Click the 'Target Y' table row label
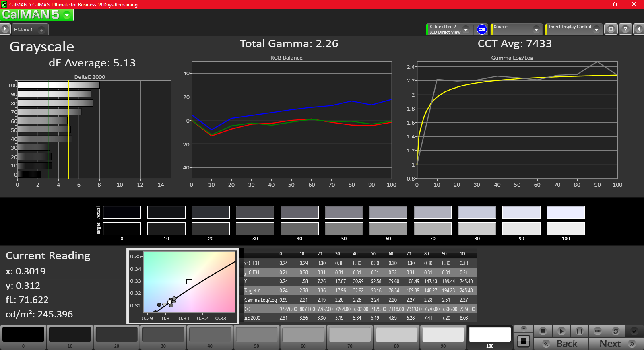This screenshot has width=644, height=350. (x=252, y=290)
